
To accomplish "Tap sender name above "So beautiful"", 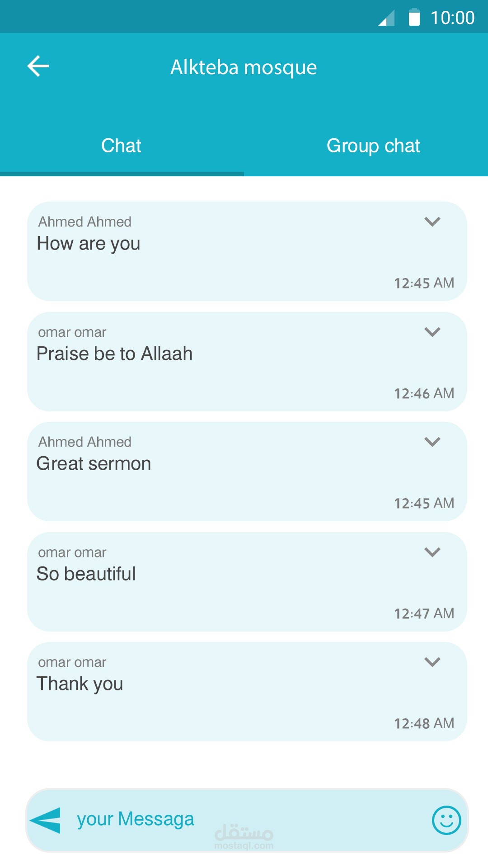I will pyautogui.click(x=72, y=552).
